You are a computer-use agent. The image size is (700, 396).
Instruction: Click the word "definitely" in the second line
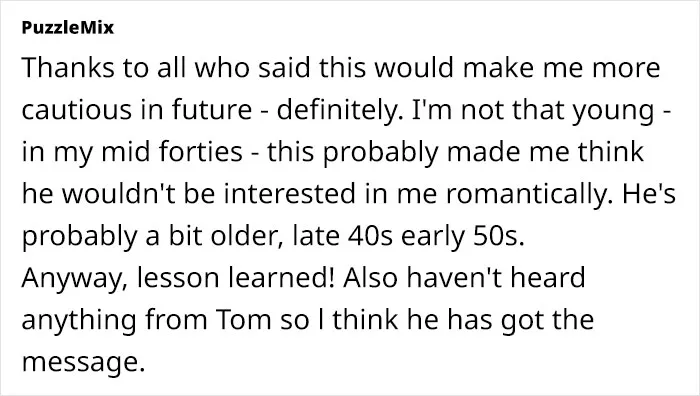(x=337, y=110)
